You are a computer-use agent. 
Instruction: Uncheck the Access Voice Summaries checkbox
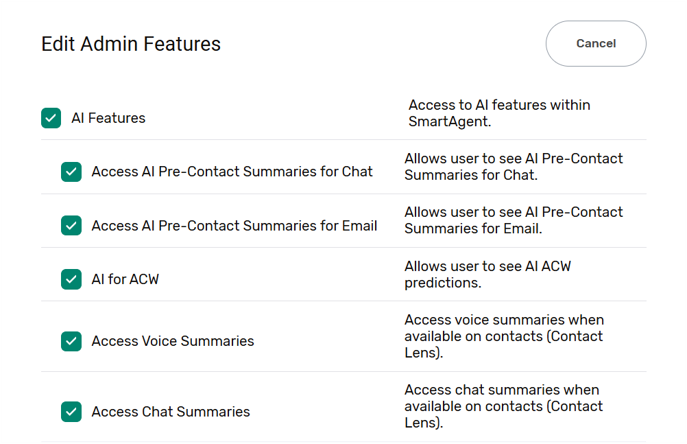click(x=71, y=341)
